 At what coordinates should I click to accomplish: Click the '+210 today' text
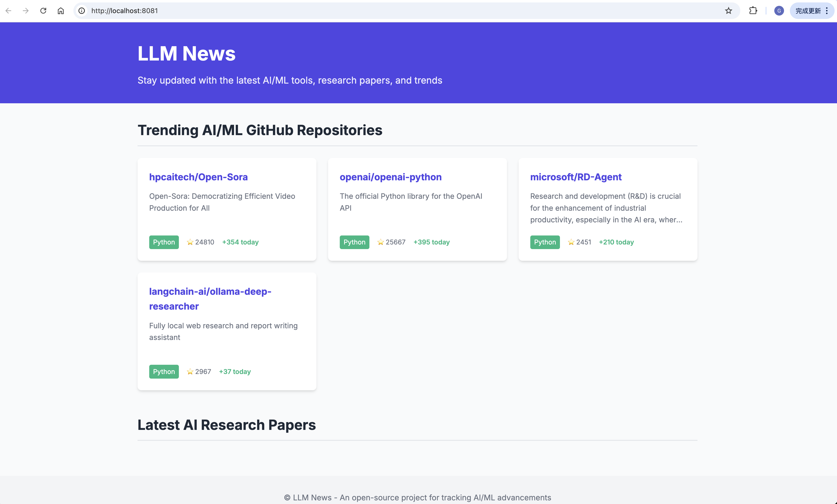(x=616, y=242)
